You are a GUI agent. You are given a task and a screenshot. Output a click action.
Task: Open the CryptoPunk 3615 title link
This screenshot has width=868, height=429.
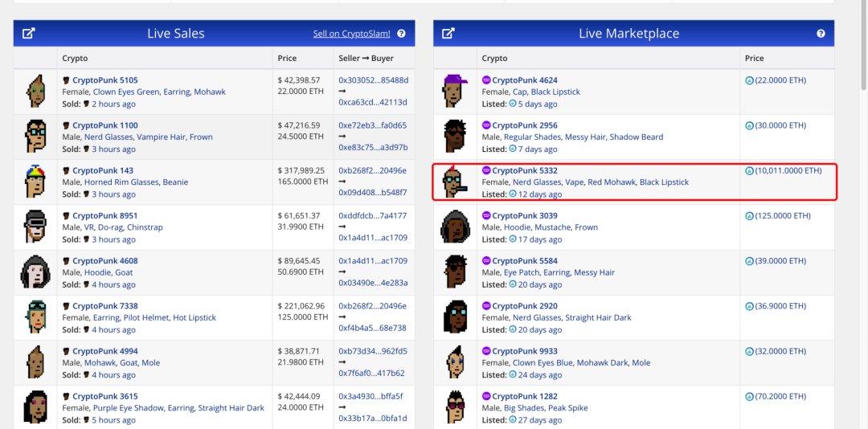pyautogui.click(x=105, y=396)
